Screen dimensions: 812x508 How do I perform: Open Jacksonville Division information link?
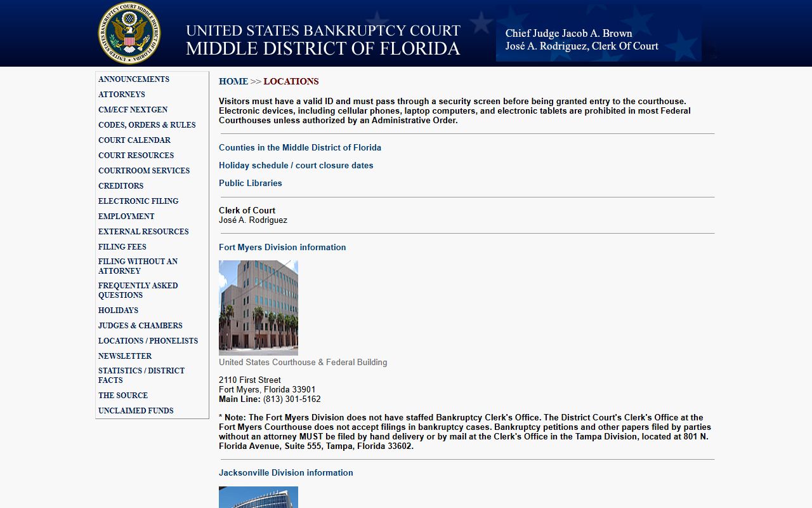(x=286, y=472)
